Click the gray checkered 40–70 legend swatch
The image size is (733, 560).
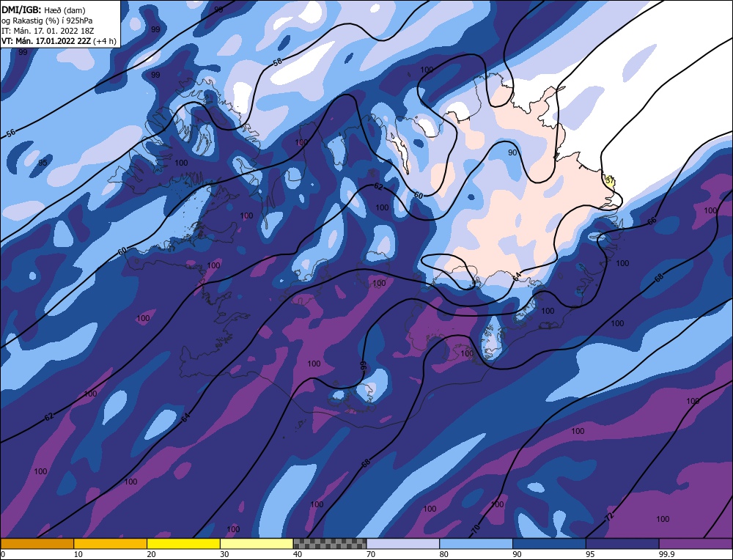click(330, 543)
